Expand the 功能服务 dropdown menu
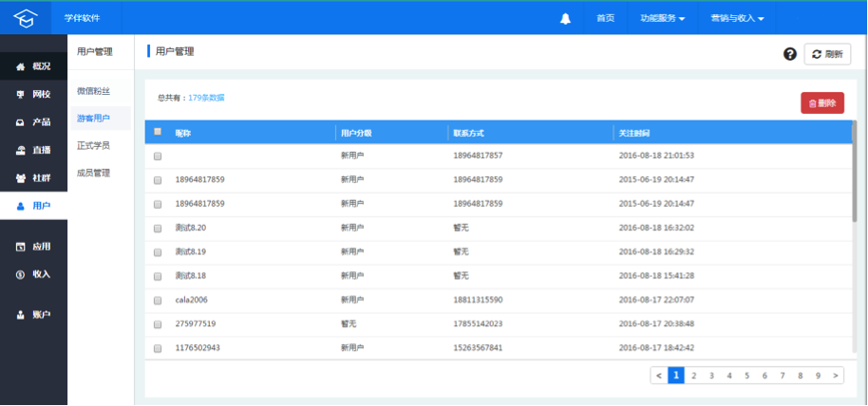Screen dimensions: 868x406 [x=663, y=18]
